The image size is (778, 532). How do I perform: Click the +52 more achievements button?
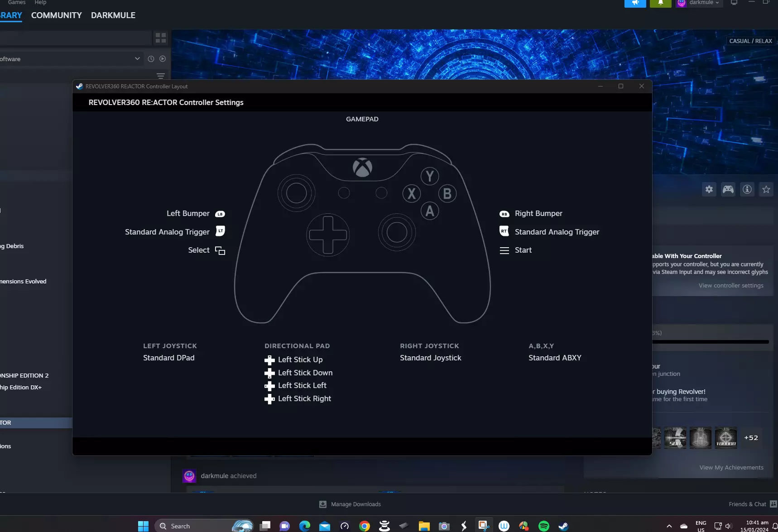coord(751,438)
